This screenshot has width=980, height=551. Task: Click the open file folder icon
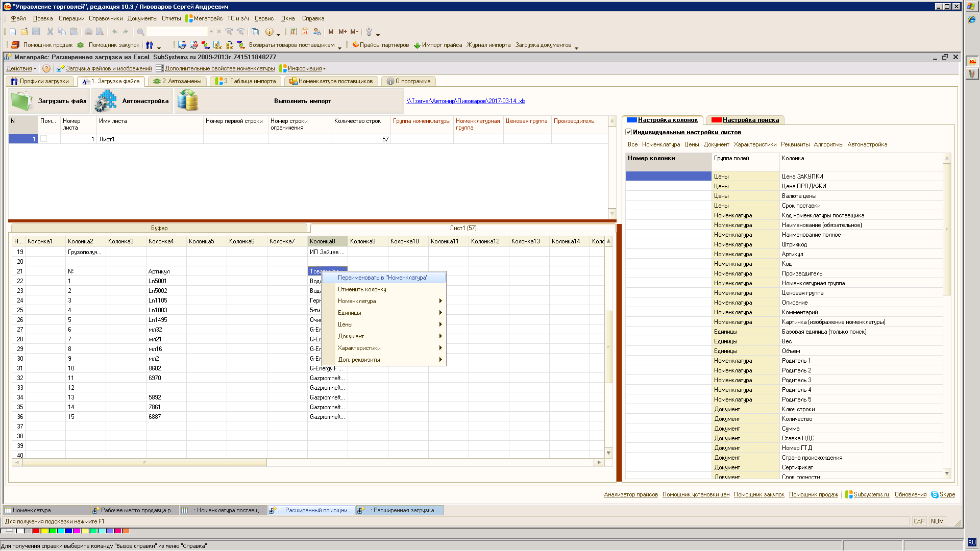(24, 32)
